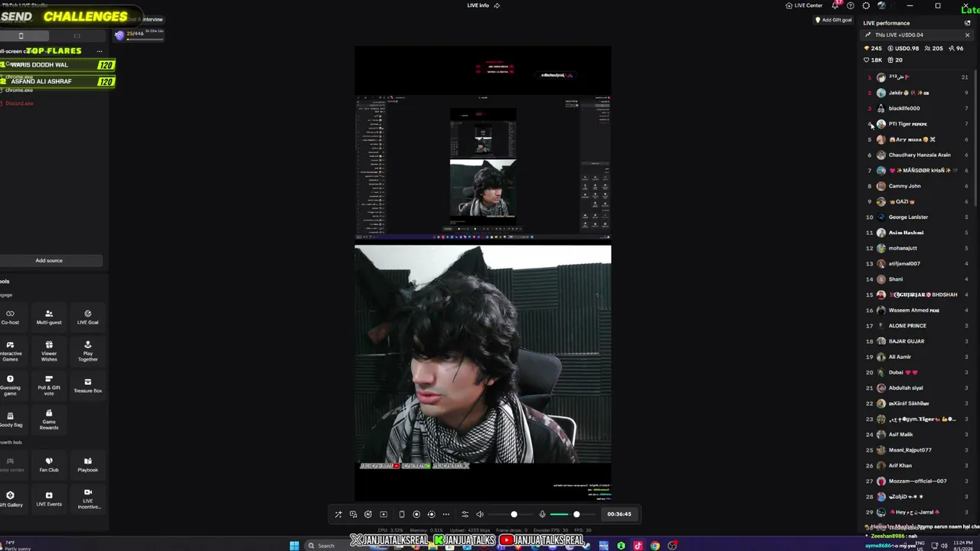Click the screen capture preview in canvas
Viewport: 980px width, 551px height.
(x=483, y=167)
